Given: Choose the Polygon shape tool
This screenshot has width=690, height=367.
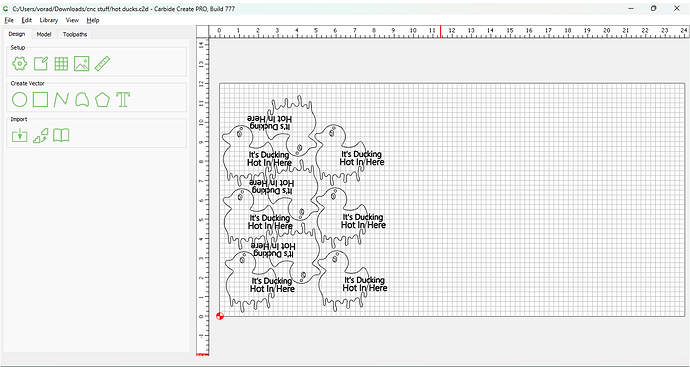Looking at the screenshot, I should 102,100.
